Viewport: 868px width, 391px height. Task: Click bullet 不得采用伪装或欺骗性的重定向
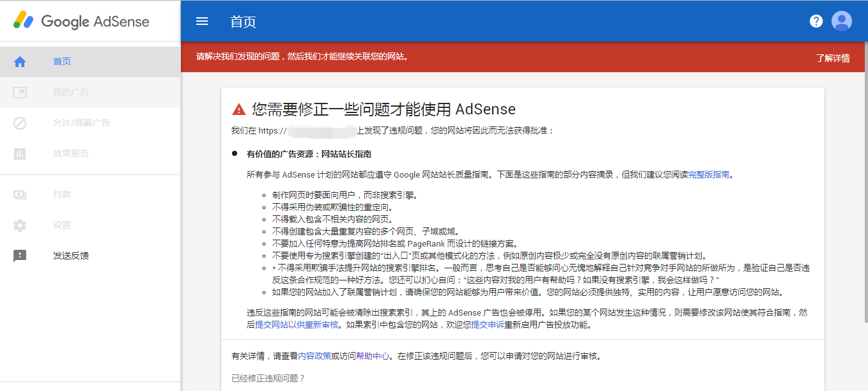(x=332, y=207)
